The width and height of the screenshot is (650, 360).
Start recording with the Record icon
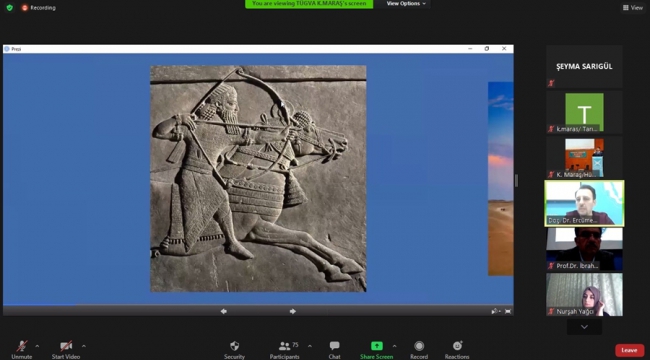419,346
